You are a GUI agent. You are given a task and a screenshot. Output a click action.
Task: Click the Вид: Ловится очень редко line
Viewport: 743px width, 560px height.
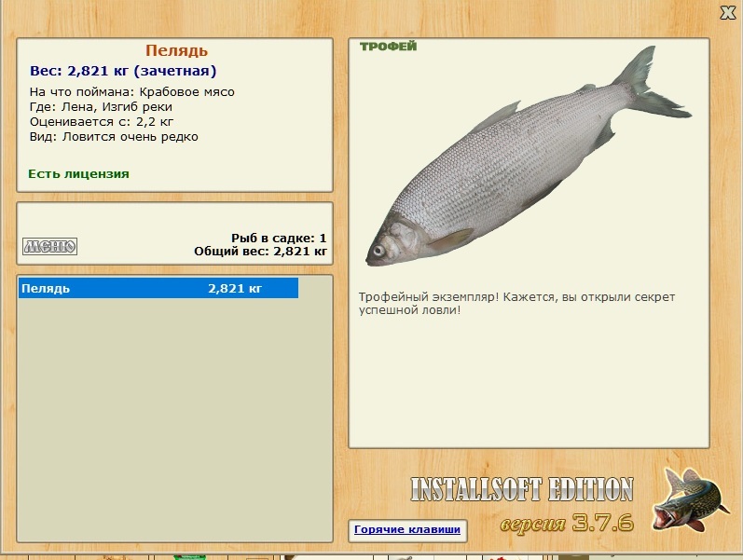[x=114, y=137]
